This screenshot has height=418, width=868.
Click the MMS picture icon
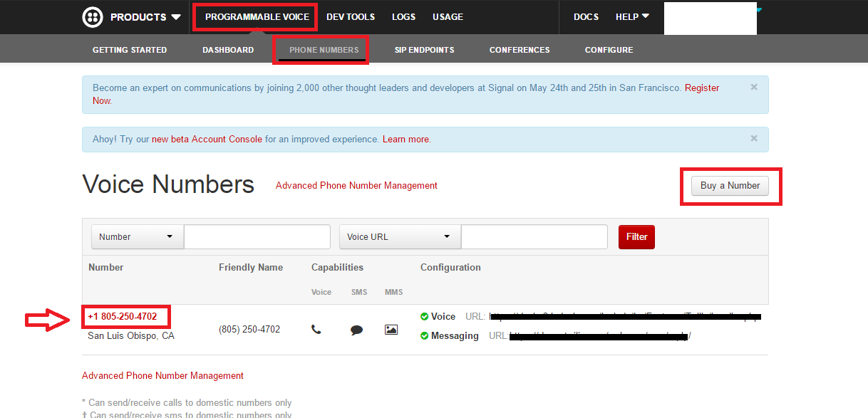pyautogui.click(x=391, y=330)
